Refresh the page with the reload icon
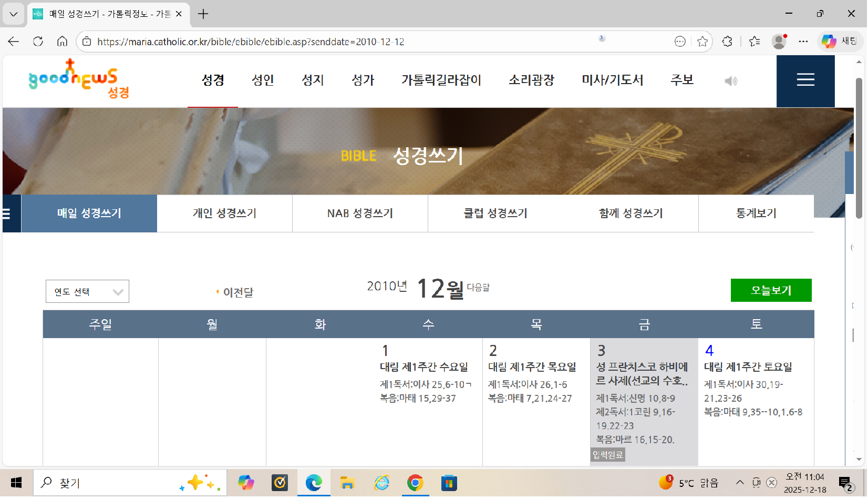The height and width of the screenshot is (499, 868). [38, 42]
